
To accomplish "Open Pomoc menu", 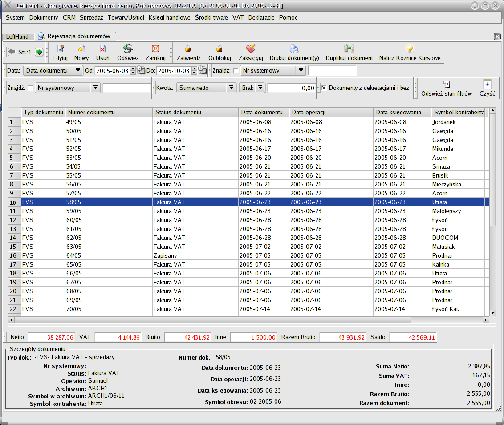I will pyautogui.click(x=288, y=18).
